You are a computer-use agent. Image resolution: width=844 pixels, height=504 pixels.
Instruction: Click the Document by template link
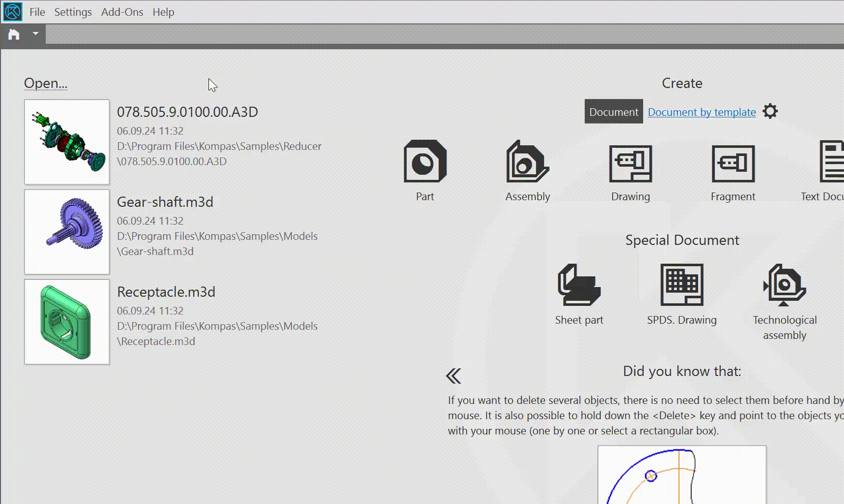(702, 112)
